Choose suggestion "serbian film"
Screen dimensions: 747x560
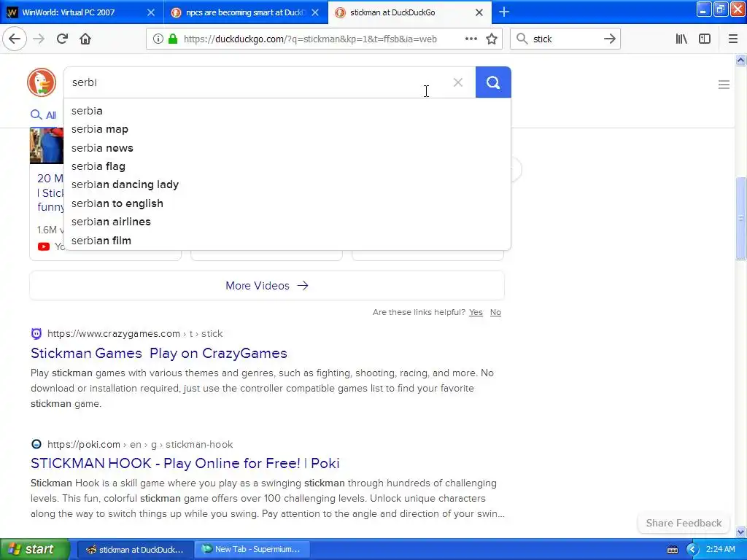point(287,241)
